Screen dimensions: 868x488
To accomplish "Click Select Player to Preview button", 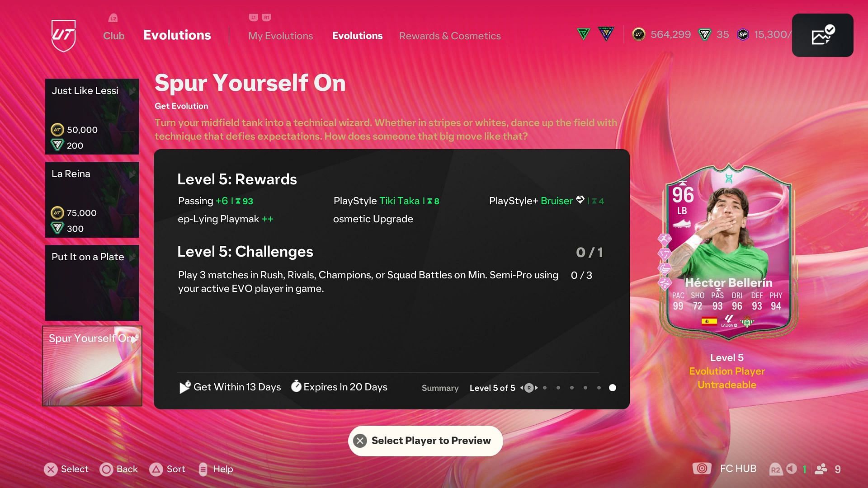I will [x=425, y=441].
